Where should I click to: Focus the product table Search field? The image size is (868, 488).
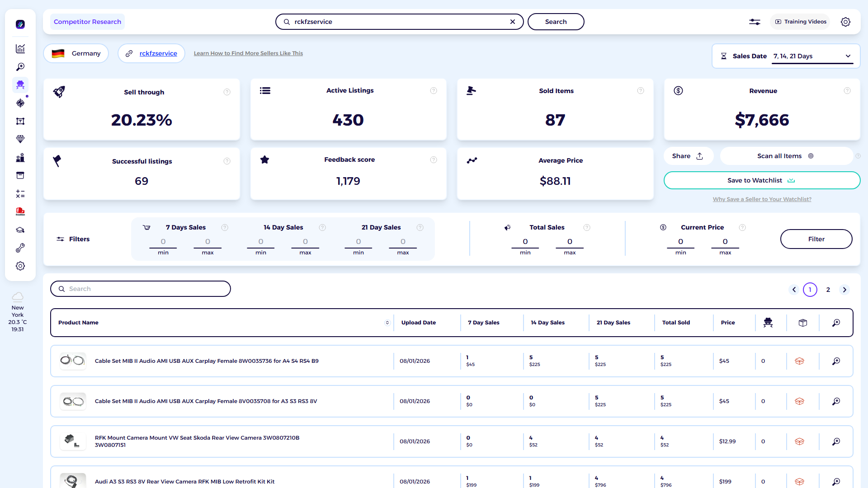[141, 289]
